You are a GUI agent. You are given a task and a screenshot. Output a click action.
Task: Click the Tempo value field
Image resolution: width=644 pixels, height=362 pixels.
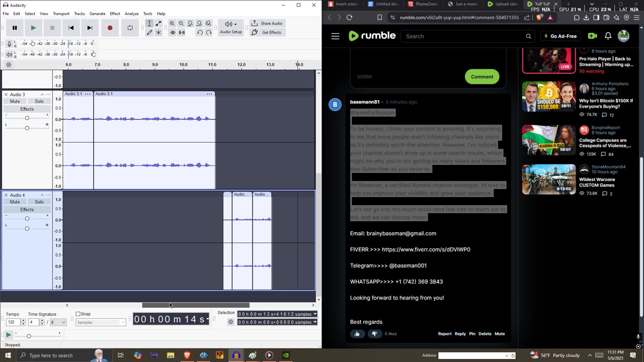click(x=13, y=322)
